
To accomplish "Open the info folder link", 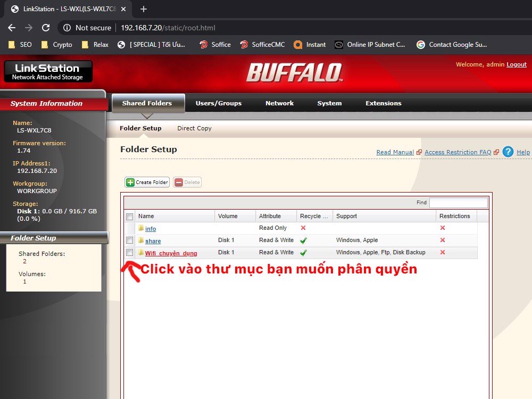I will 151,229.
